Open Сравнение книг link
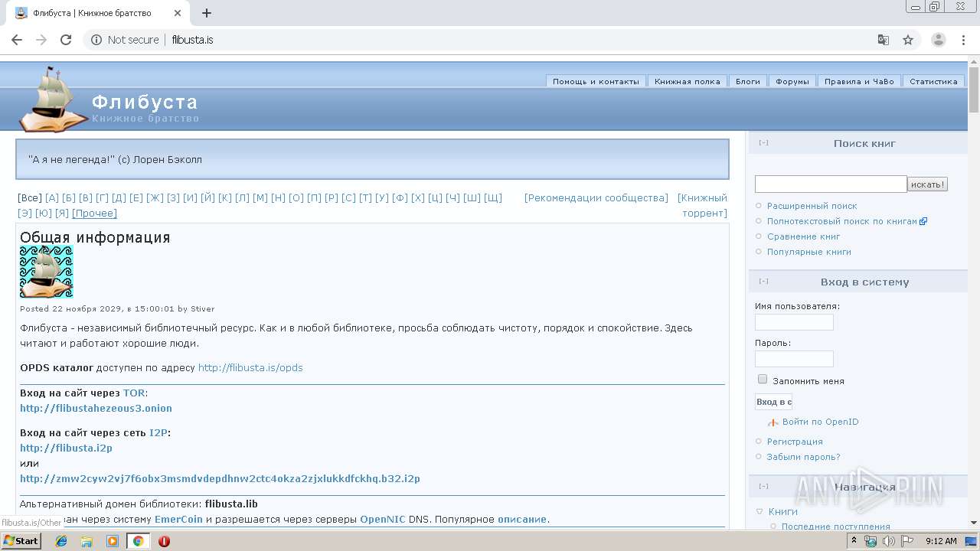The image size is (980, 551). click(804, 236)
